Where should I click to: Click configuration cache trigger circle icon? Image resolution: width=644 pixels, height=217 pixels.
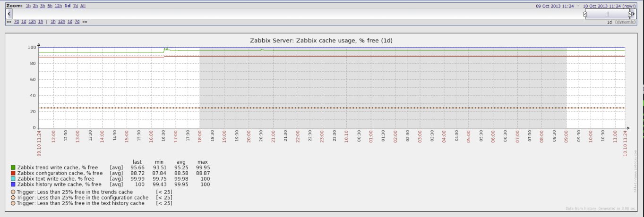pos(13,198)
